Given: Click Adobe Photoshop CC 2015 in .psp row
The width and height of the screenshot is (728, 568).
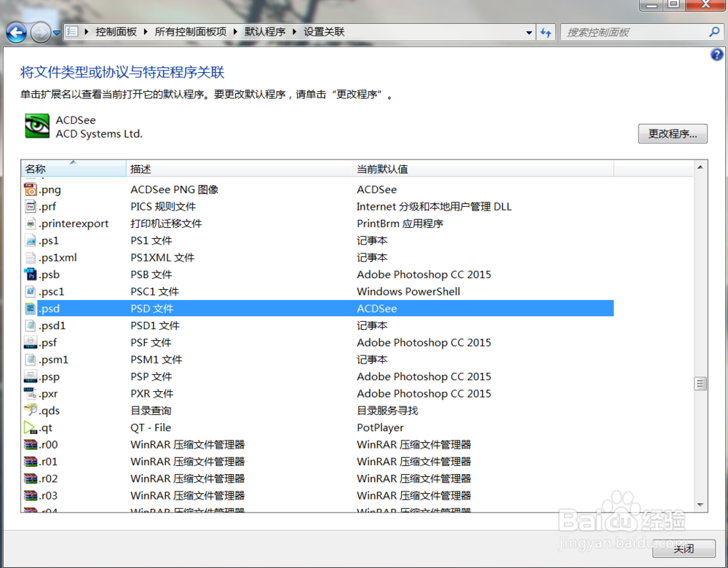Looking at the screenshot, I should coord(424,376).
